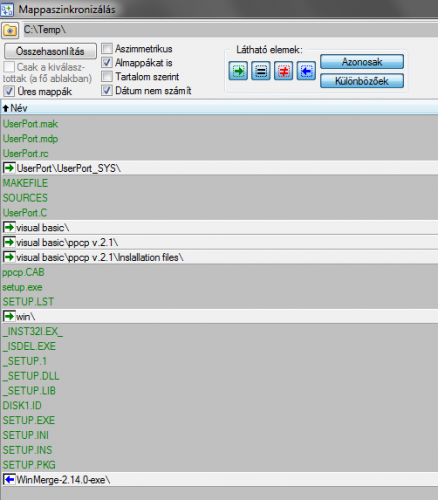
Task: Select the lowercase setup.exe file
Action: click(x=22, y=287)
